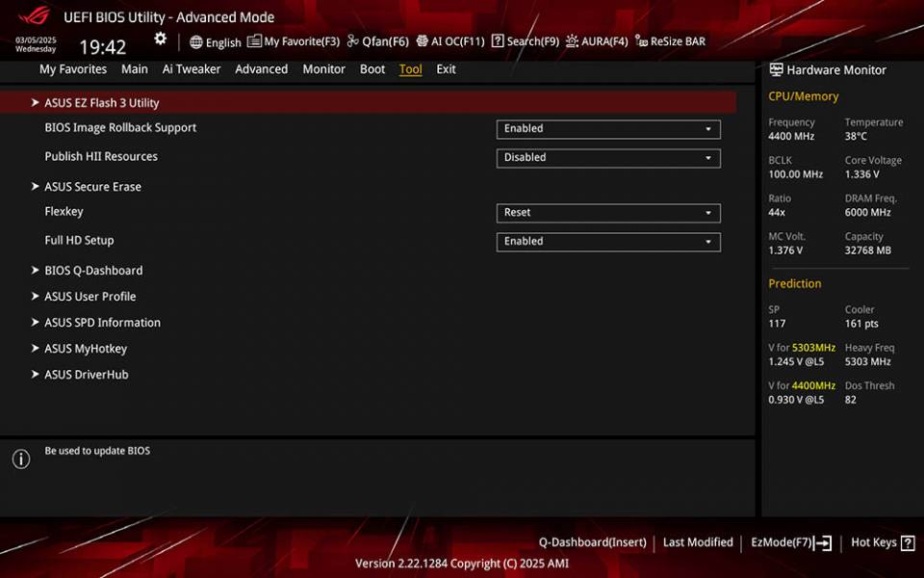Click the 03/05/2025 Wednesday date

[x=36, y=45]
